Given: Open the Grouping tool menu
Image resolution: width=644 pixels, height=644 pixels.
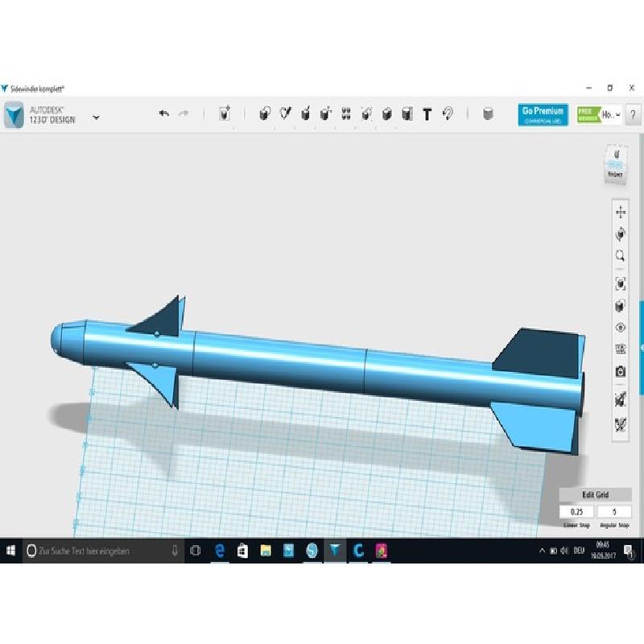Looking at the screenshot, I should click(x=366, y=114).
